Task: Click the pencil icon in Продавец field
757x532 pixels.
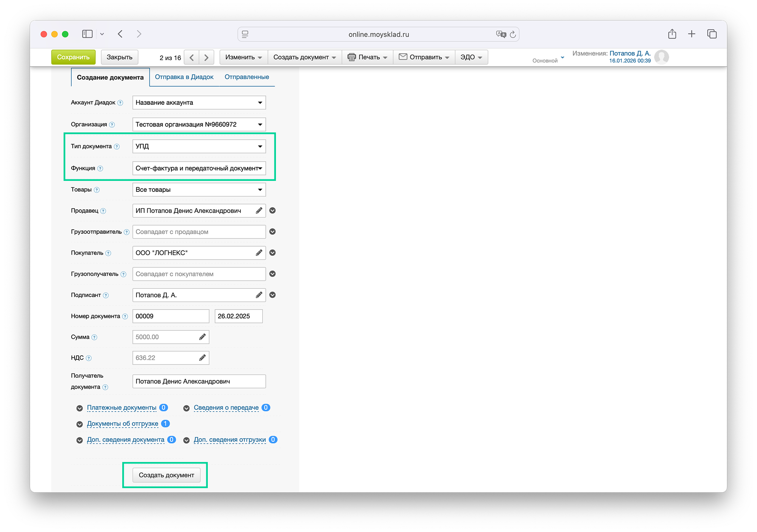Action: point(259,211)
